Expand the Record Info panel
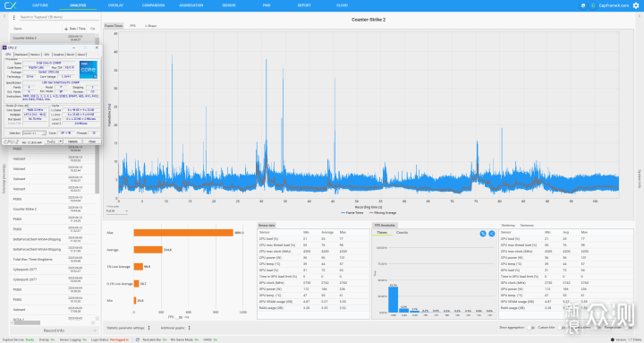 [55, 330]
